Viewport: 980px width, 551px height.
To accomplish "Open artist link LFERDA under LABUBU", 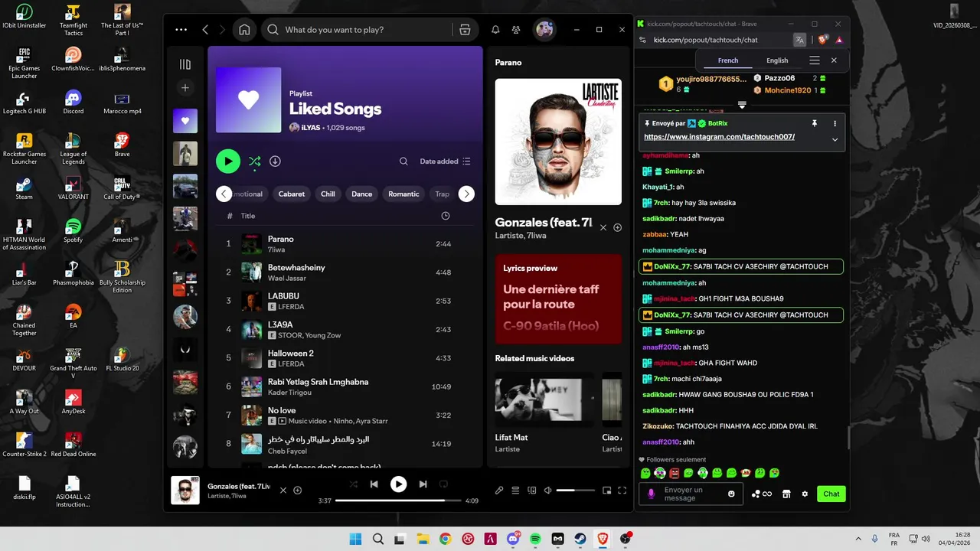I will (x=291, y=307).
